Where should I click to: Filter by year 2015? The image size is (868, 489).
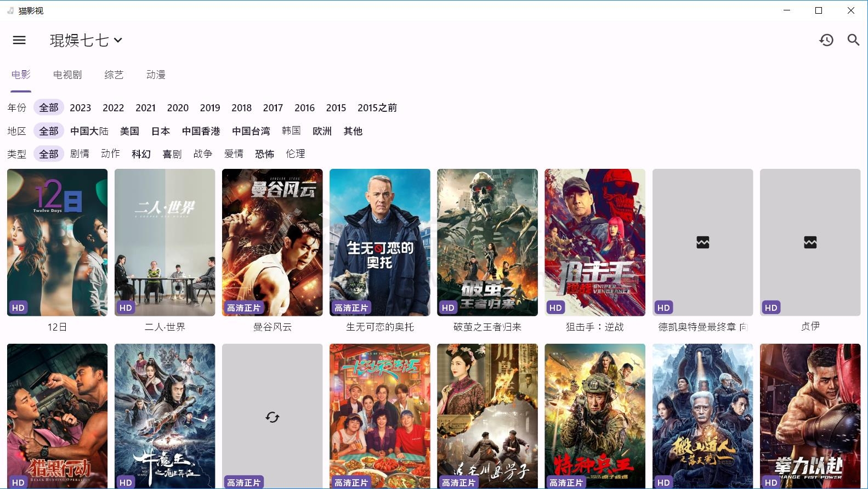click(x=336, y=108)
